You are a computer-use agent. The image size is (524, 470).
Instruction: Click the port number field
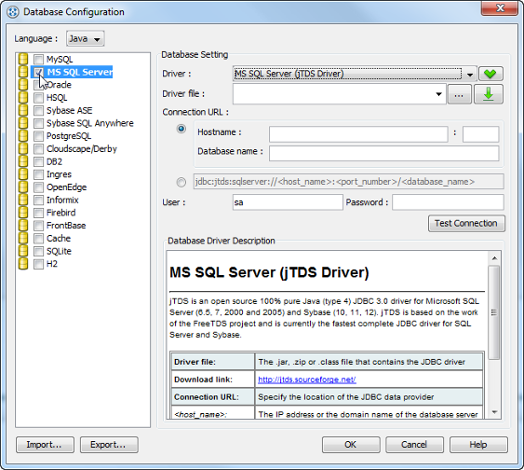tap(481, 134)
